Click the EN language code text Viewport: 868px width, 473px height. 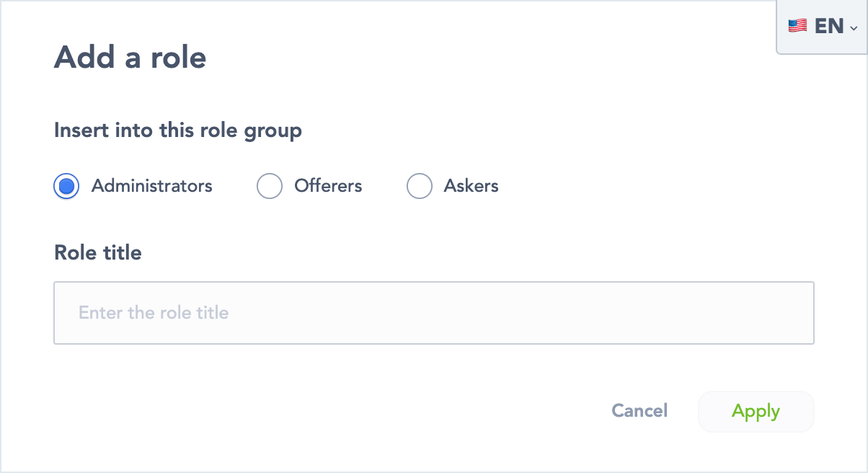pos(829,27)
